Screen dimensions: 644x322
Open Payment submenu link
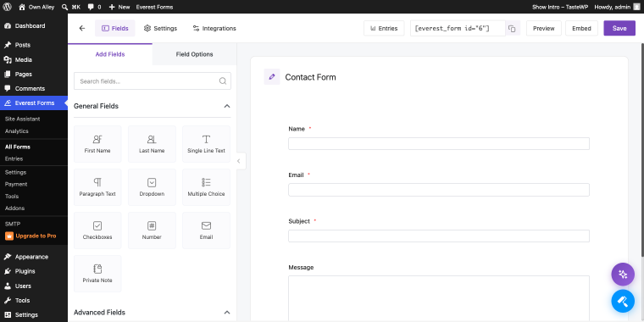pyautogui.click(x=16, y=184)
